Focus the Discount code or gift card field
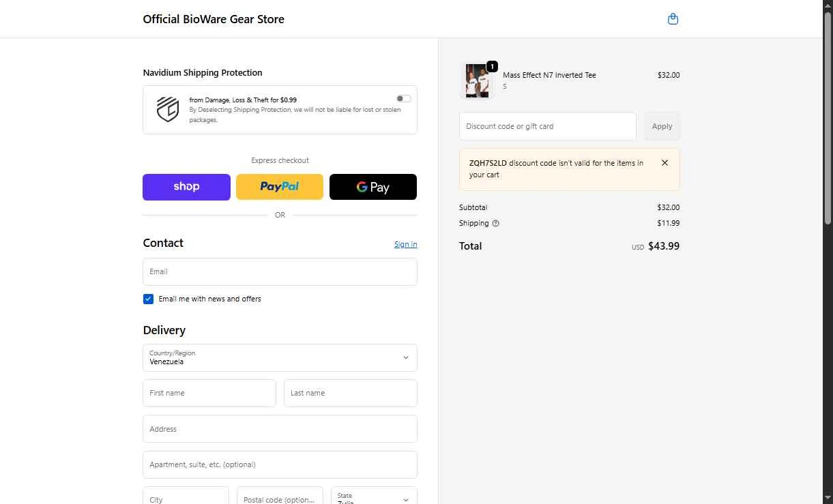 [548, 126]
